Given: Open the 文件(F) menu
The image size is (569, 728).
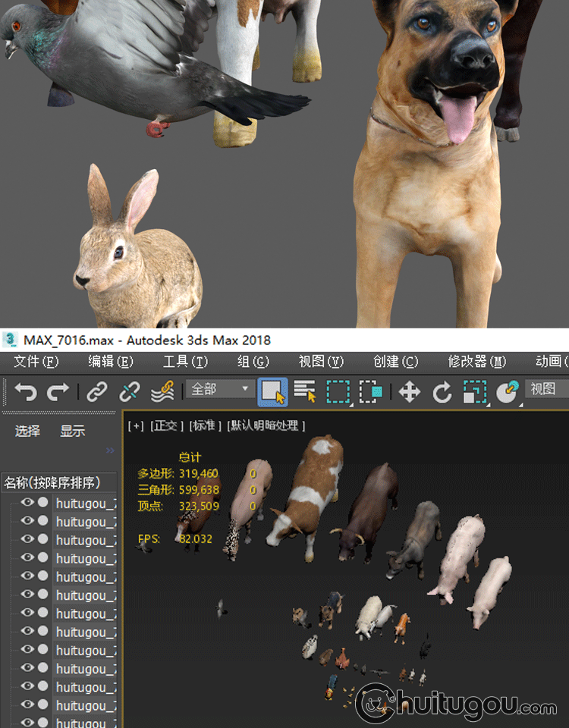Looking at the screenshot, I should (x=36, y=362).
